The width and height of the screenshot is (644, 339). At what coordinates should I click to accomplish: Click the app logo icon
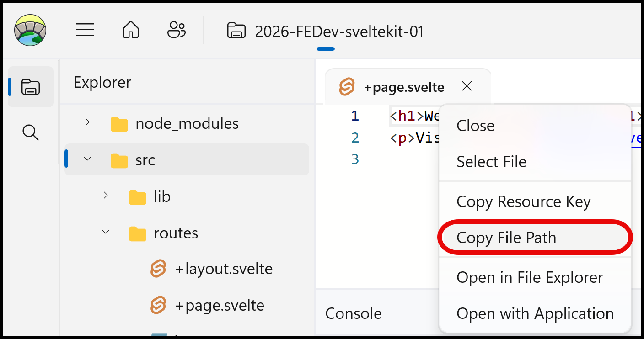pyautogui.click(x=30, y=30)
